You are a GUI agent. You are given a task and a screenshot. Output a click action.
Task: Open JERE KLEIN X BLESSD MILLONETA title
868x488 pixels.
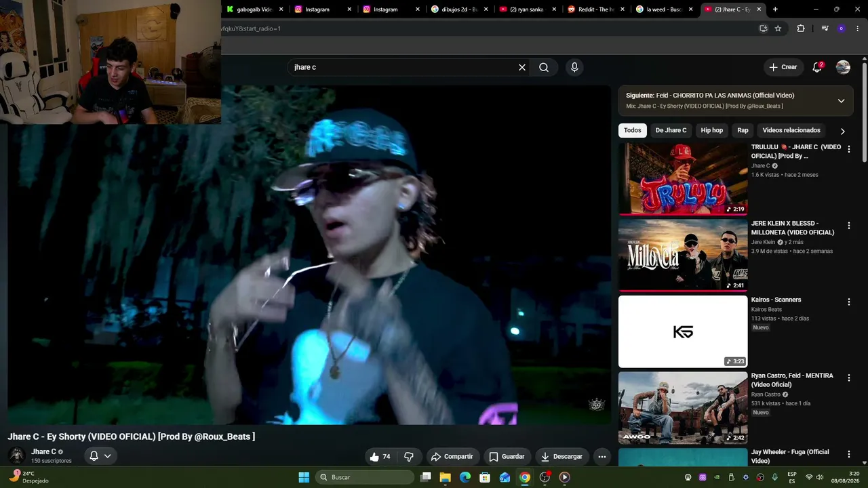[x=793, y=228]
